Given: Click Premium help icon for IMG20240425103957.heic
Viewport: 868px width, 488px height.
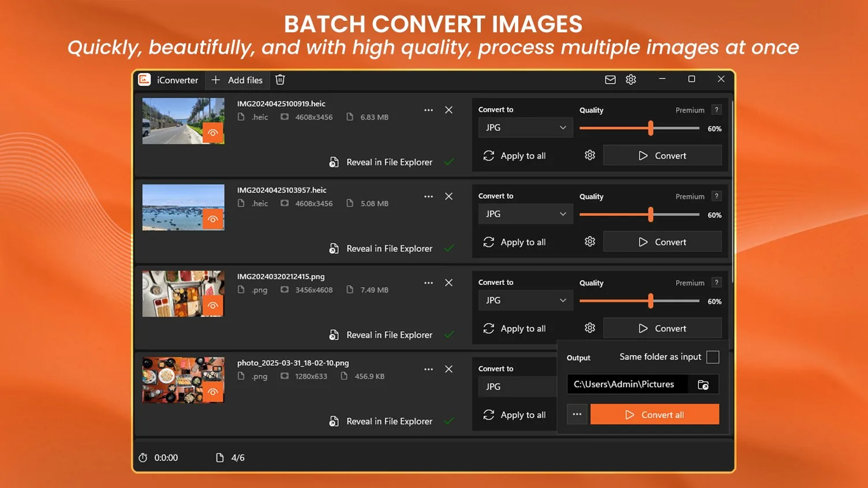Looking at the screenshot, I should click(x=716, y=196).
